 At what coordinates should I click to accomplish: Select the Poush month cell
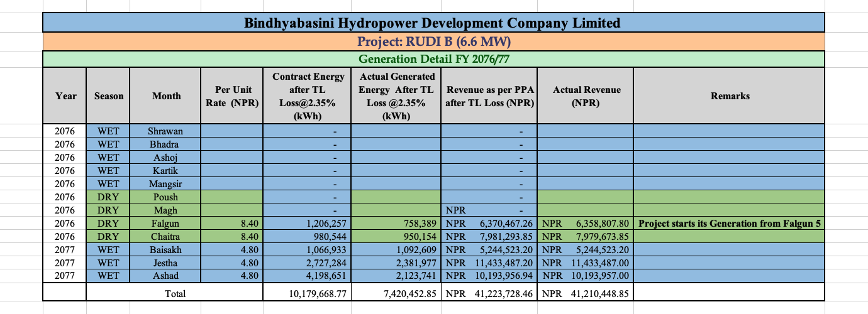tap(166, 197)
